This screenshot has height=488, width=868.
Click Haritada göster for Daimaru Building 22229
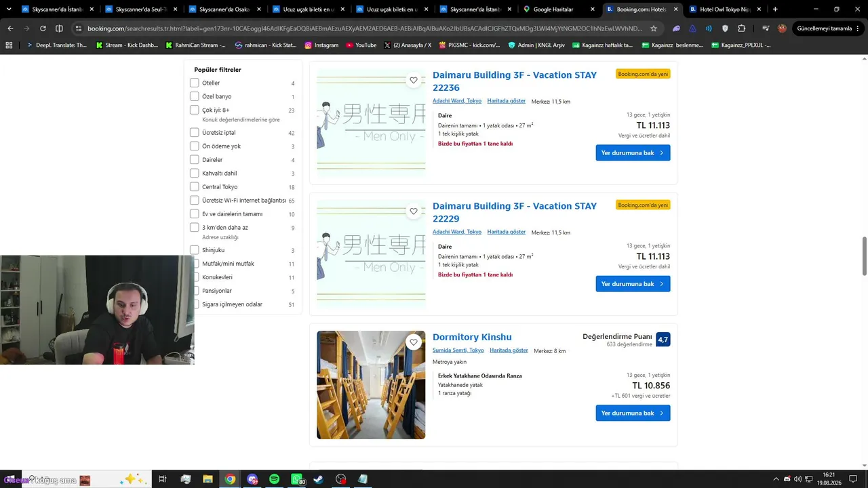(x=506, y=232)
